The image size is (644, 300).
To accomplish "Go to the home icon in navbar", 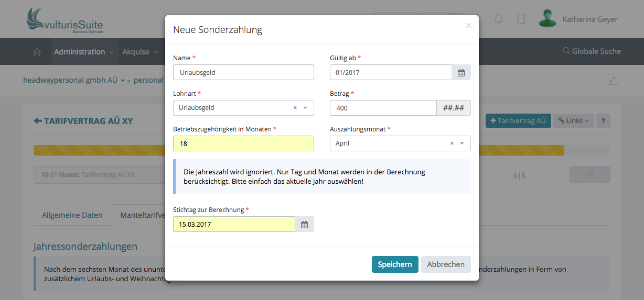I will tap(37, 52).
